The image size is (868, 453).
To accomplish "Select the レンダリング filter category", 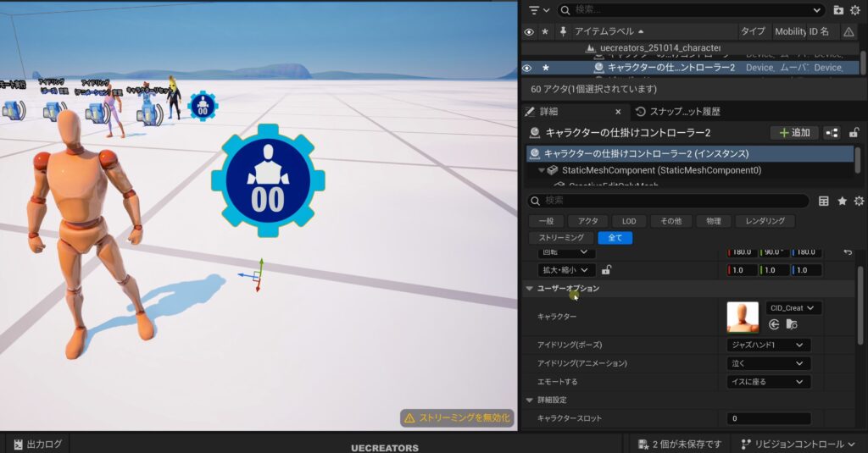I will [x=765, y=221].
